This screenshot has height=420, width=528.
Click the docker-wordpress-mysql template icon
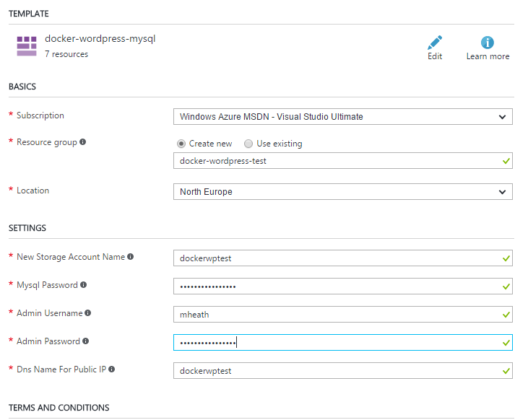27,46
